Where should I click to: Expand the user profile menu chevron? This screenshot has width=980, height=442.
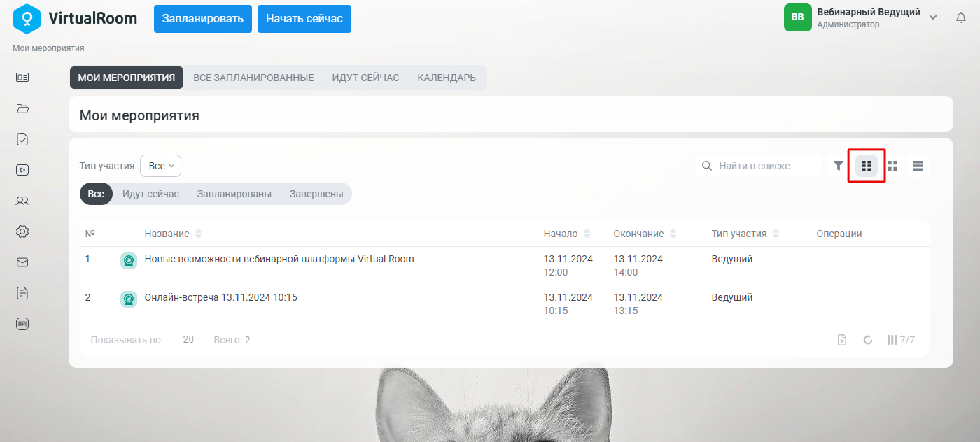pos(932,17)
